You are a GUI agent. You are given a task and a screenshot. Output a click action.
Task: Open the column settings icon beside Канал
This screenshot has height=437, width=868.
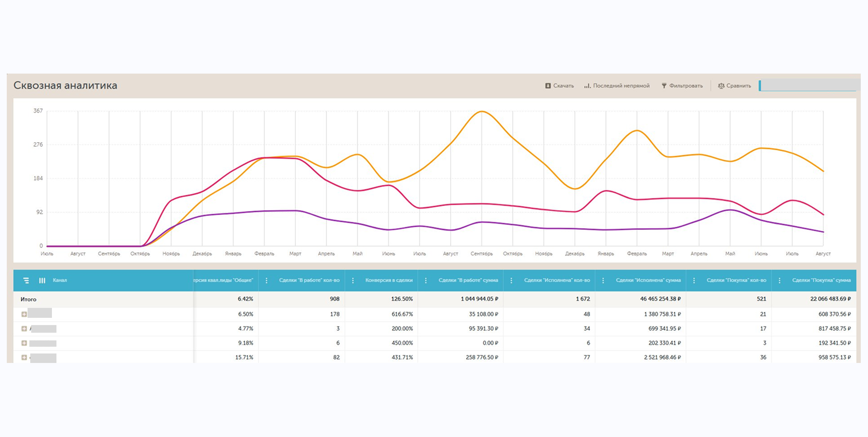[x=42, y=280]
